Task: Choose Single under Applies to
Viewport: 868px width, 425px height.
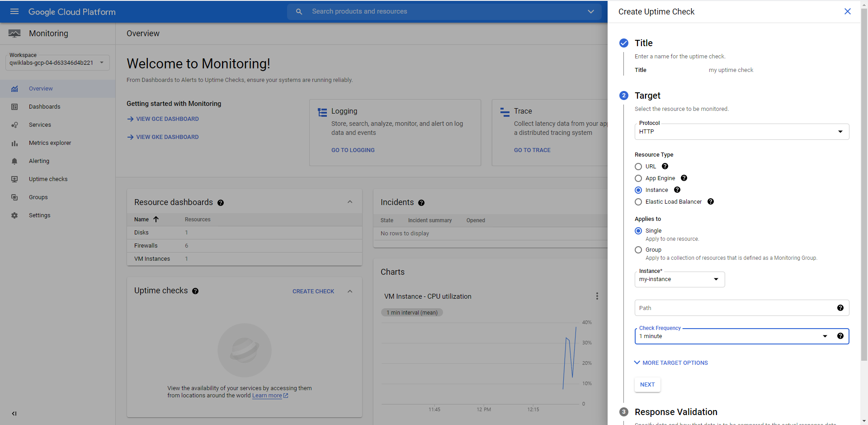Action: coord(638,231)
